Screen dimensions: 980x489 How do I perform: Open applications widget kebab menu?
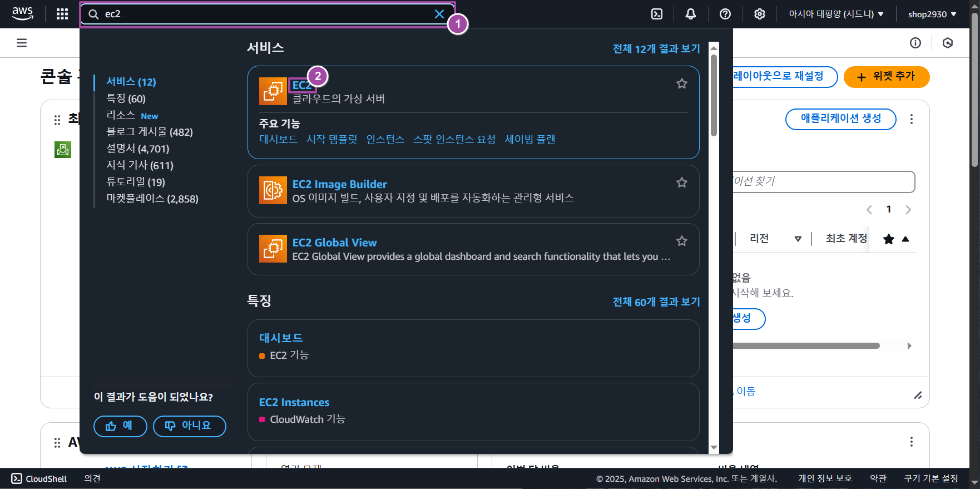click(912, 119)
